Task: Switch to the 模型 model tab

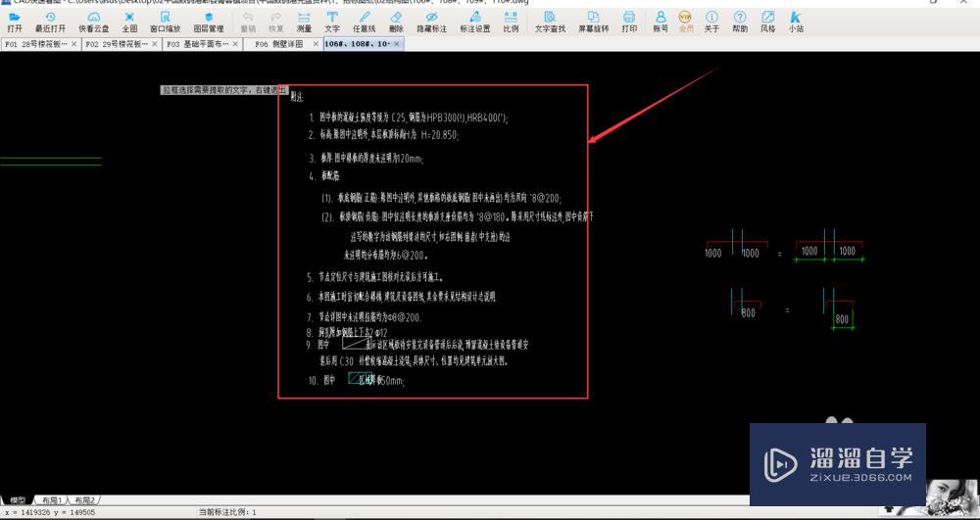Action: (17, 500)
